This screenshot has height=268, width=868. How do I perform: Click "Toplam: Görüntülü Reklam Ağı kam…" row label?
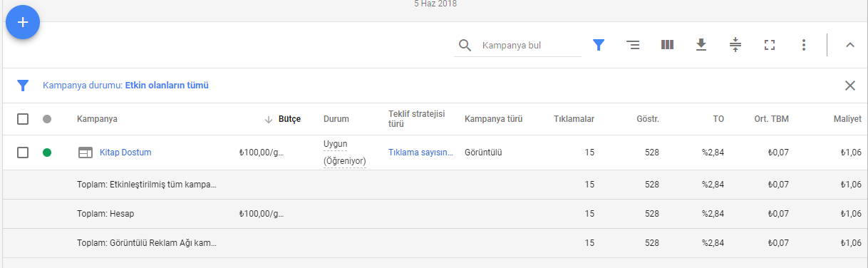[146, 243]
